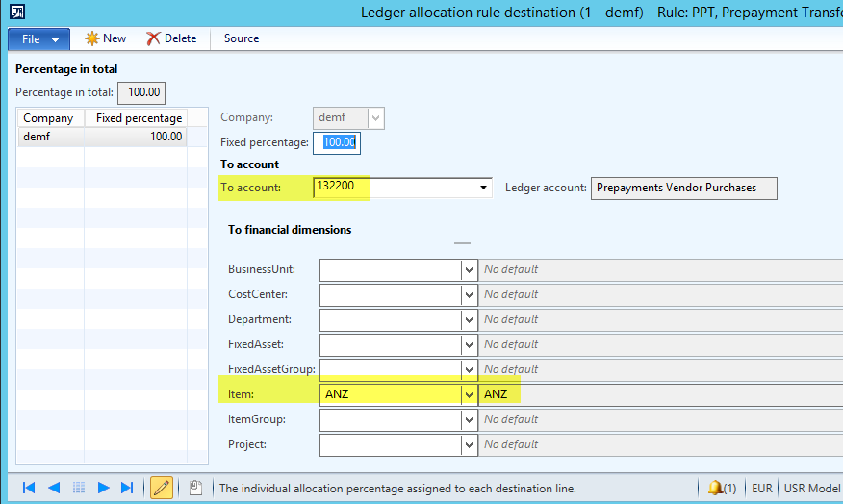Jump to the last record

(x=127, y=488)
